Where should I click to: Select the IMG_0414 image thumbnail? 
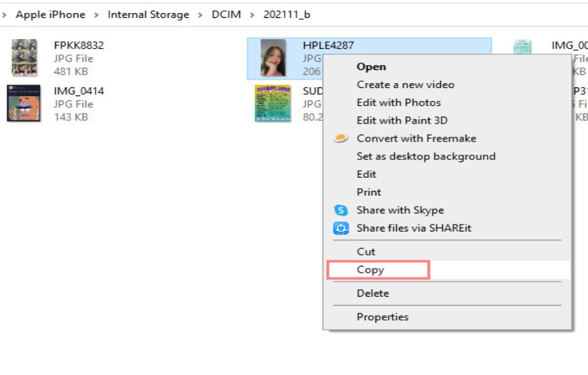(x=23, y=104)
